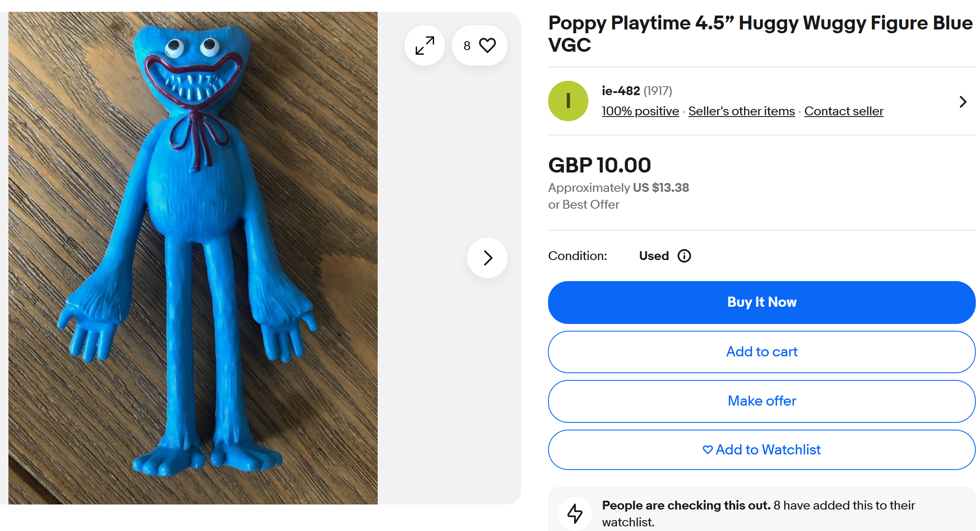Toggle Add to Watchlist
Viewport: 980px width, 531px height.
761,450
